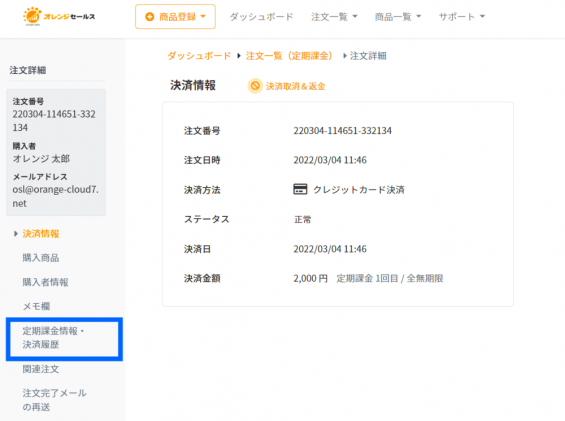Click the credit card icon by クレジットカード決済

click(300, 189)
